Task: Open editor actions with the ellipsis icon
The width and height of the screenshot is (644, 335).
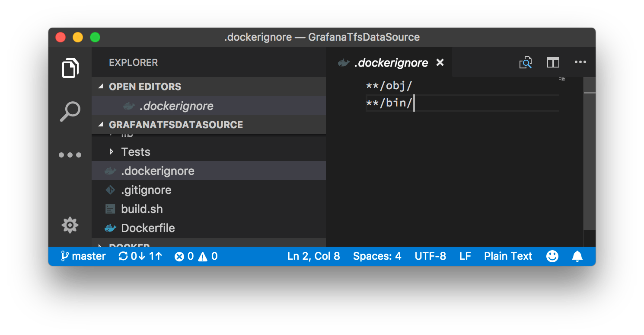Action: 580,62
